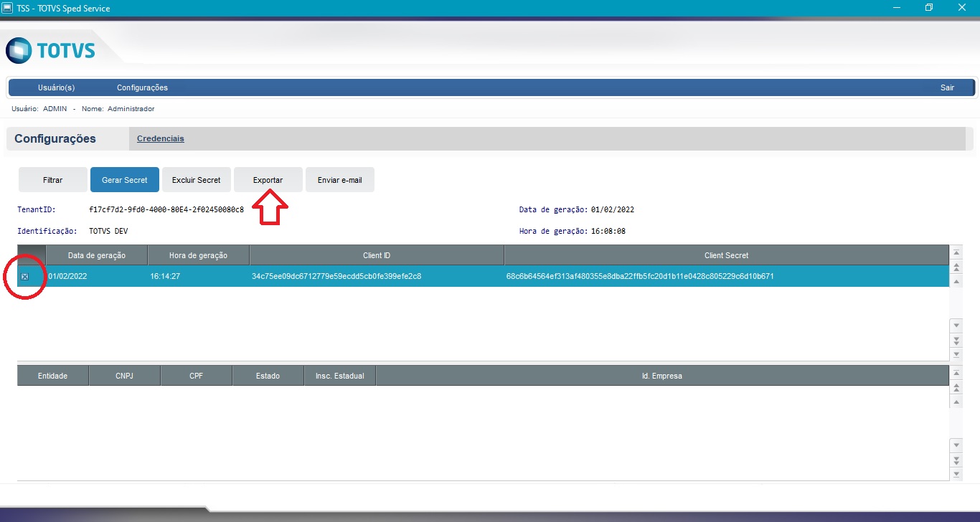
Task: Select the Client Secret value starting 68c6b64564
Action: (x=640, y=276)
